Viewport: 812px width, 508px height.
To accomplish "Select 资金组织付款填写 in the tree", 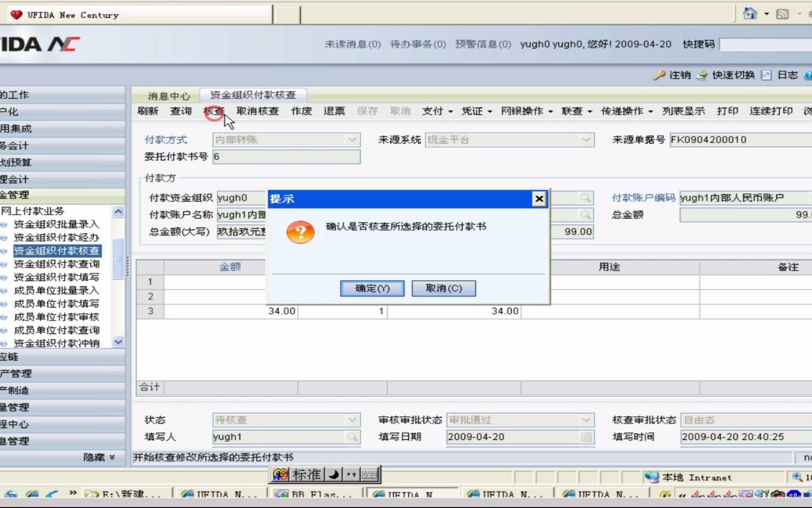I will click(x=56, y=277).
